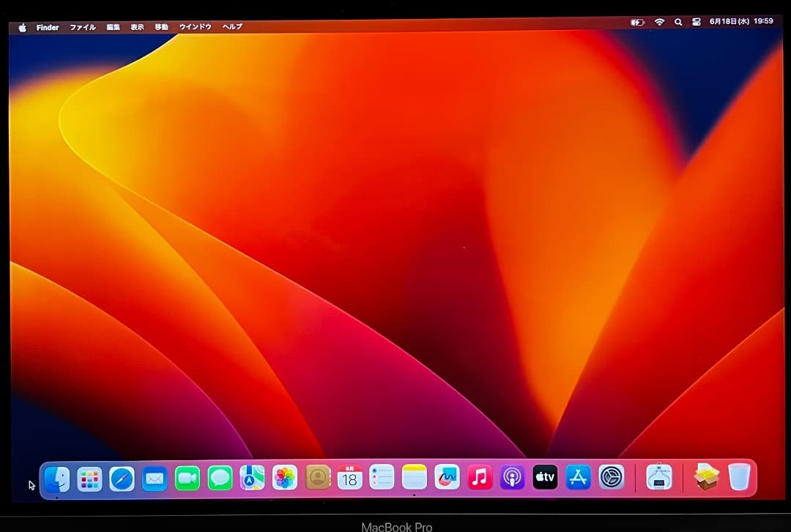Open the Apple menu
Viewport: 791px width, 532px height.
pos(22,27)
